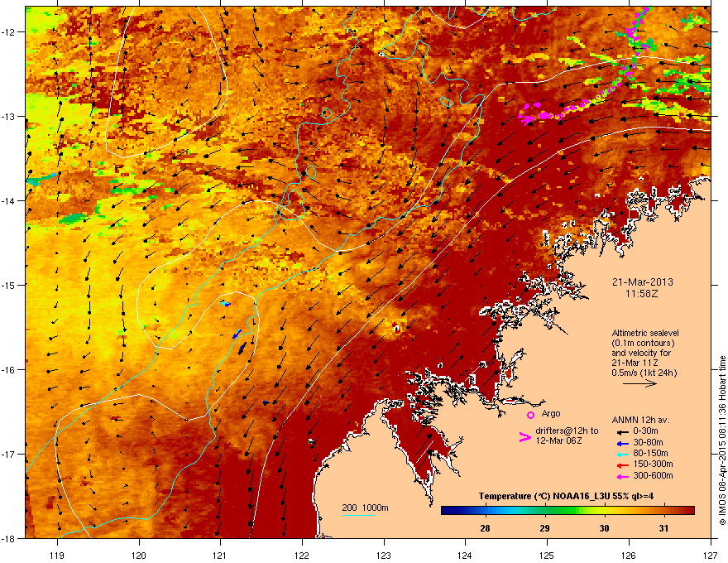Click the Temperature NOAA16_L3U color bar title

point(566,496)
